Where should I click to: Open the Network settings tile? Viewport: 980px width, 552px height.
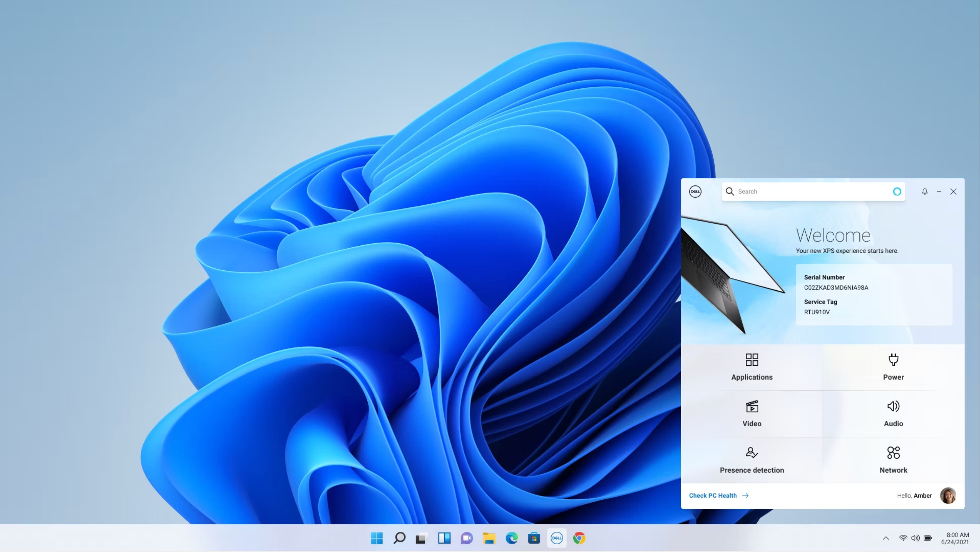click(x=893, y=460)
